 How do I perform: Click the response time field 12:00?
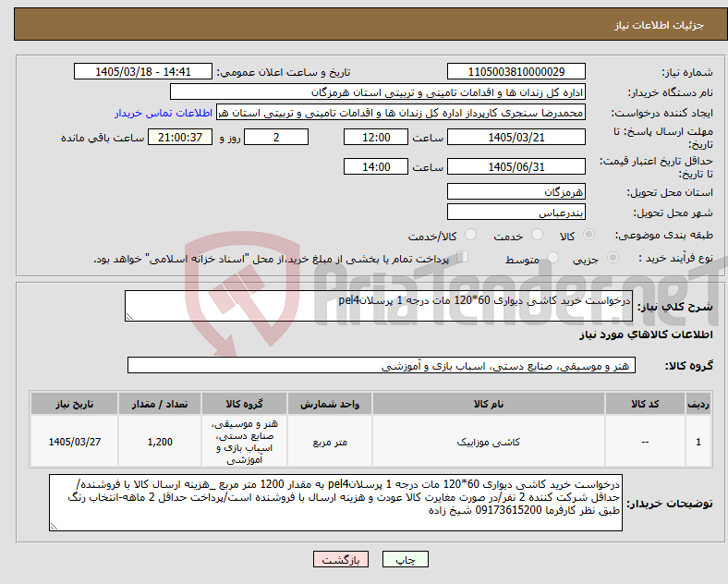(x=376, y=137)
